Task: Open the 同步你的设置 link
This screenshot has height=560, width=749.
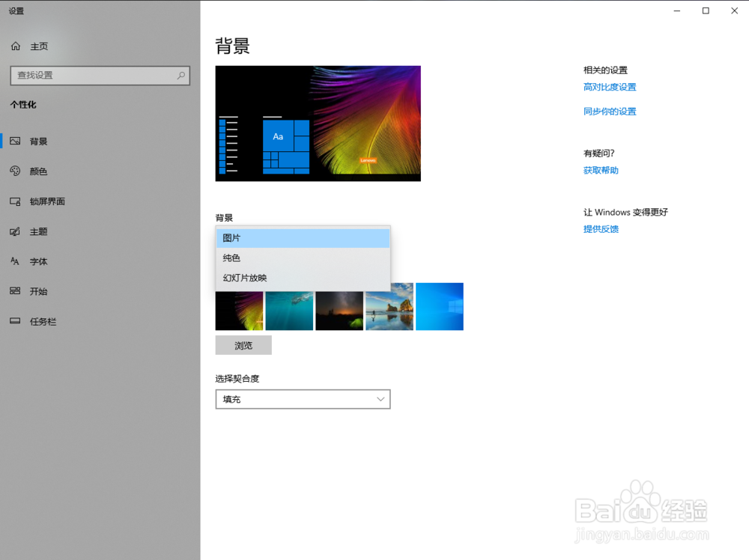Action: (x=610, y=112)
